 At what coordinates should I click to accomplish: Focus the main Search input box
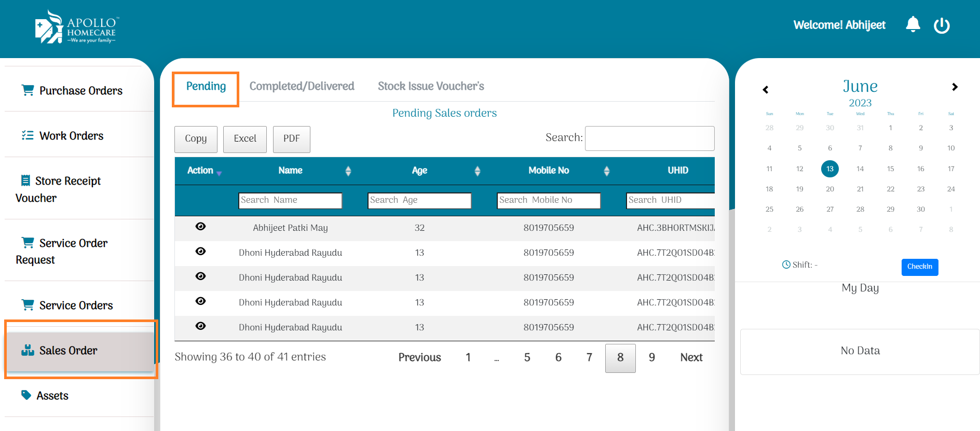point(649,138)
